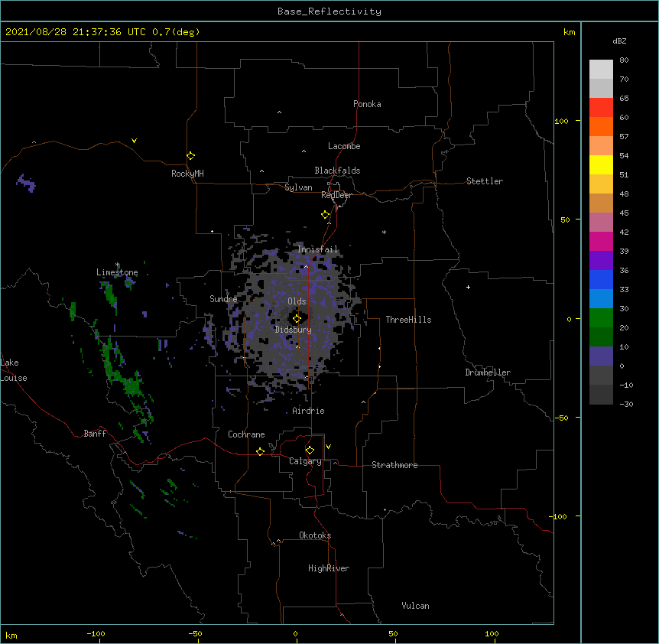Select the green 30 dBZ legend color
Screen dimensions: 659x644
click(x=601, y=318)
